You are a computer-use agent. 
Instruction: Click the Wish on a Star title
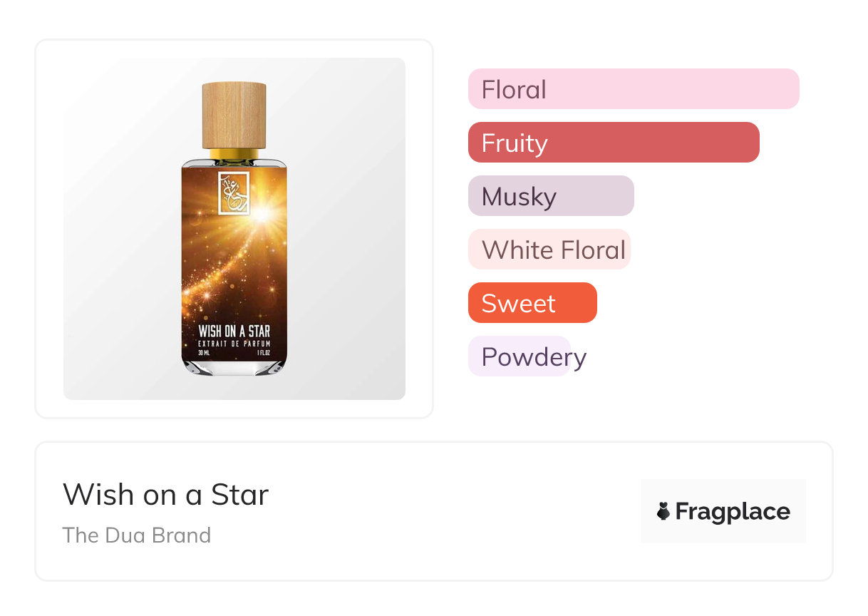(x=165, y=495)
